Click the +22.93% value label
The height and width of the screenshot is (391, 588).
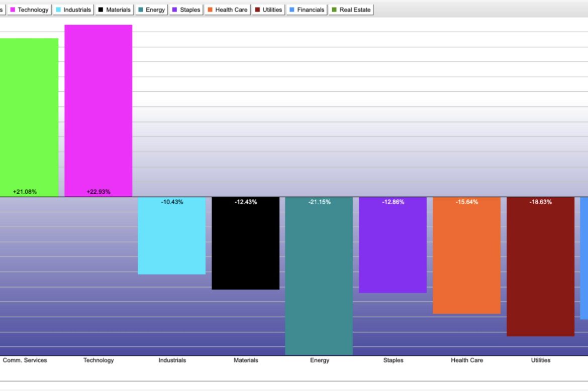coord(98,192)
